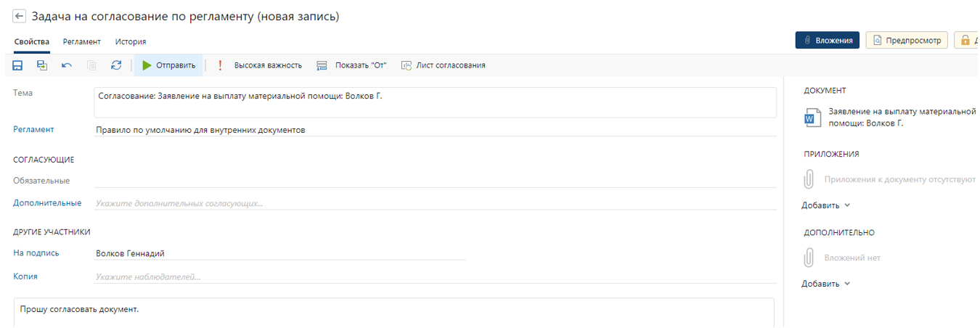The image size is (980, 328).
Task: Click the refresh icon in the toolbar
Action: click(x=116, y=65)
